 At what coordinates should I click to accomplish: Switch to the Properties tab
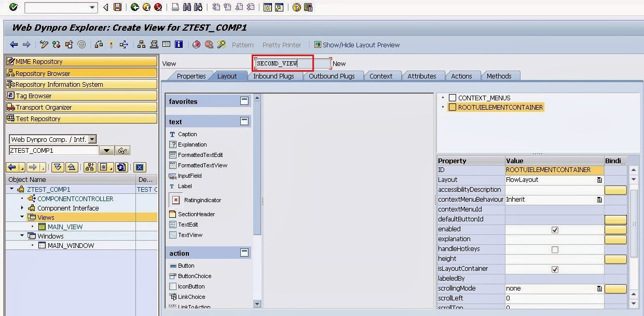coord(191,76)
